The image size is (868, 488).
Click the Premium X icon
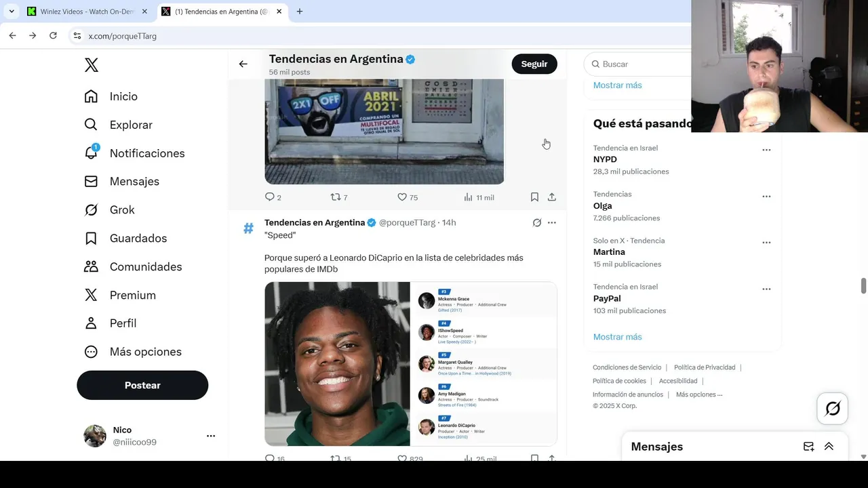tap(91, 295)
